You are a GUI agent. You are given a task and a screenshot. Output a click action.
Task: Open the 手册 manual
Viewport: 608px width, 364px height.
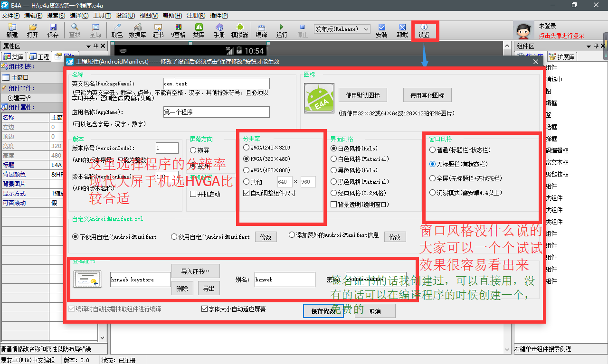tap(219, 30)
